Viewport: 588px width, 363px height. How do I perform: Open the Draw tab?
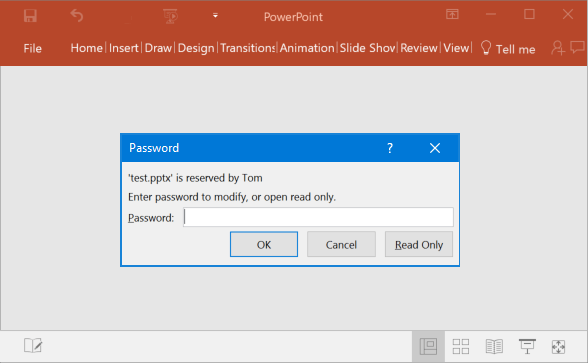[x=158, y=48]
